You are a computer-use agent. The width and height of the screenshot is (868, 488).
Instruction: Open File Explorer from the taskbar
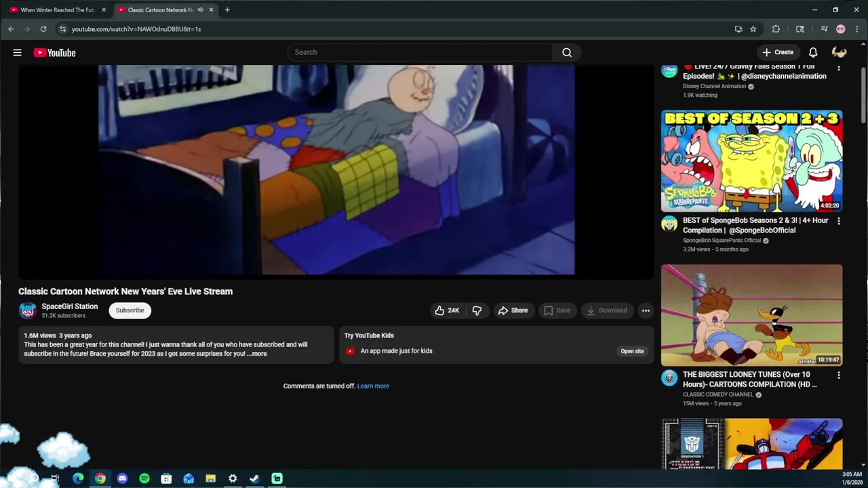point(210,479)
